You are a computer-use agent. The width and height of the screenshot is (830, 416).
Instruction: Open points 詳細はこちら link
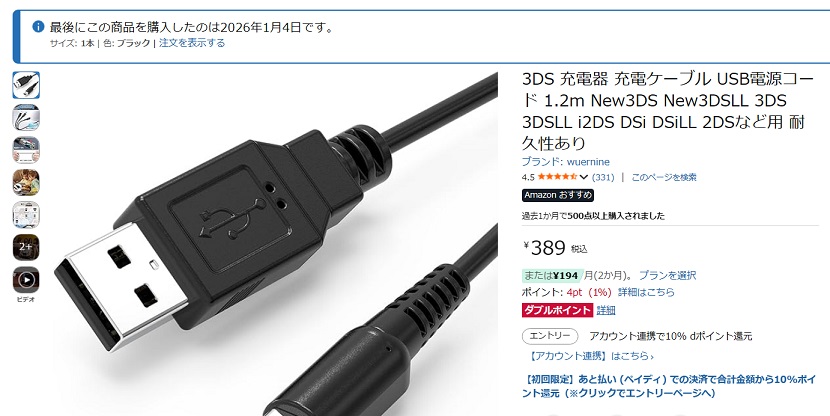[x=646, y=292]
